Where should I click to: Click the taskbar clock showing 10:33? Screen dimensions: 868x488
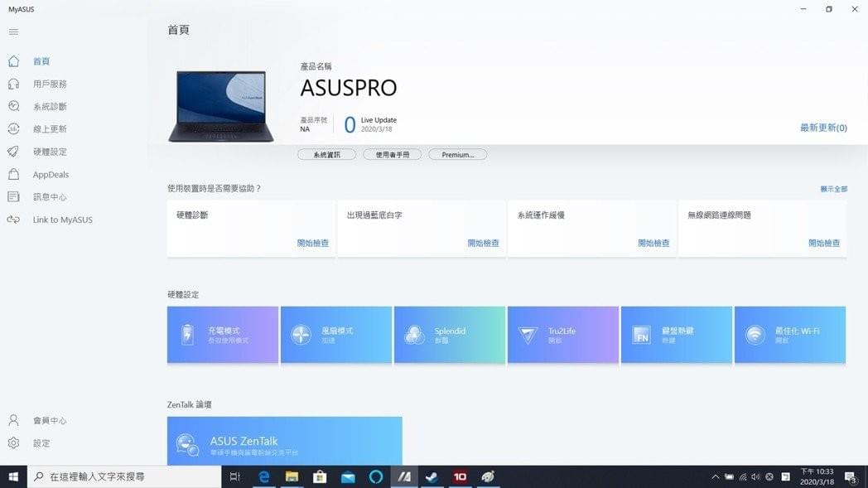click(817, 476)
